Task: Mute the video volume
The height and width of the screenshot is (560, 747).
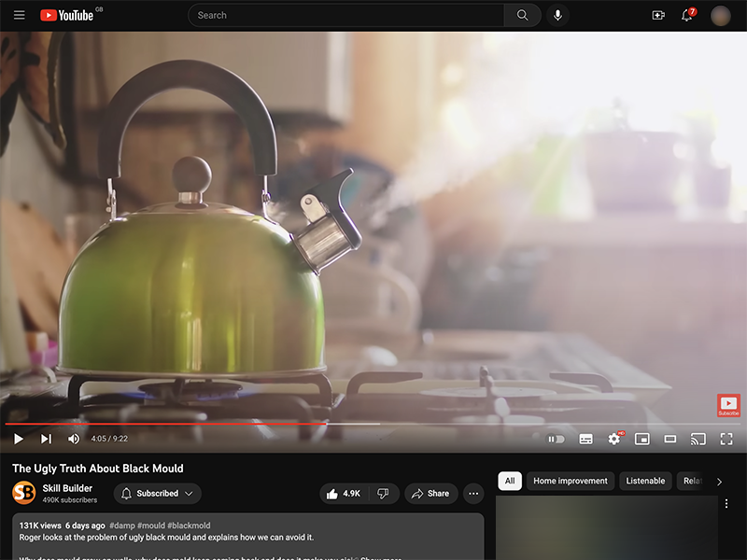Action: [74, 439]
